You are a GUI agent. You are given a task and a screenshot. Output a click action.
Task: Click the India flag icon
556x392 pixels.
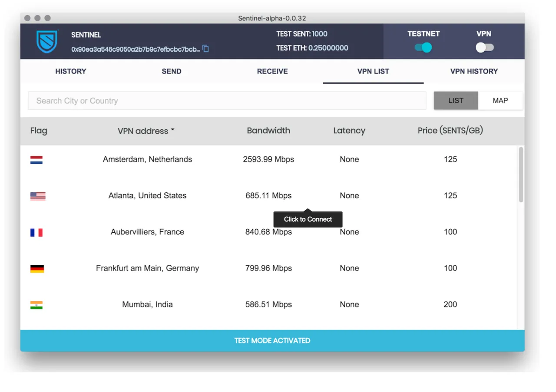point(36,305)
